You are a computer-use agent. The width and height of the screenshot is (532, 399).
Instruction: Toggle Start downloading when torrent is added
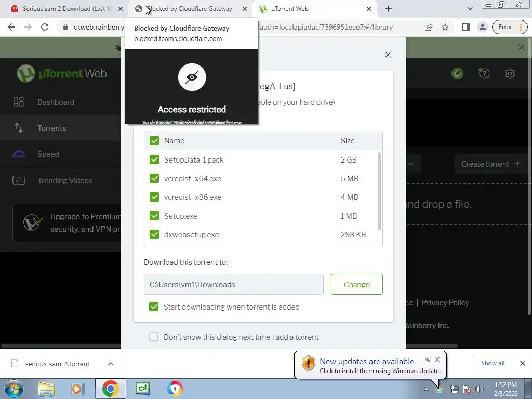pos(154,307)
